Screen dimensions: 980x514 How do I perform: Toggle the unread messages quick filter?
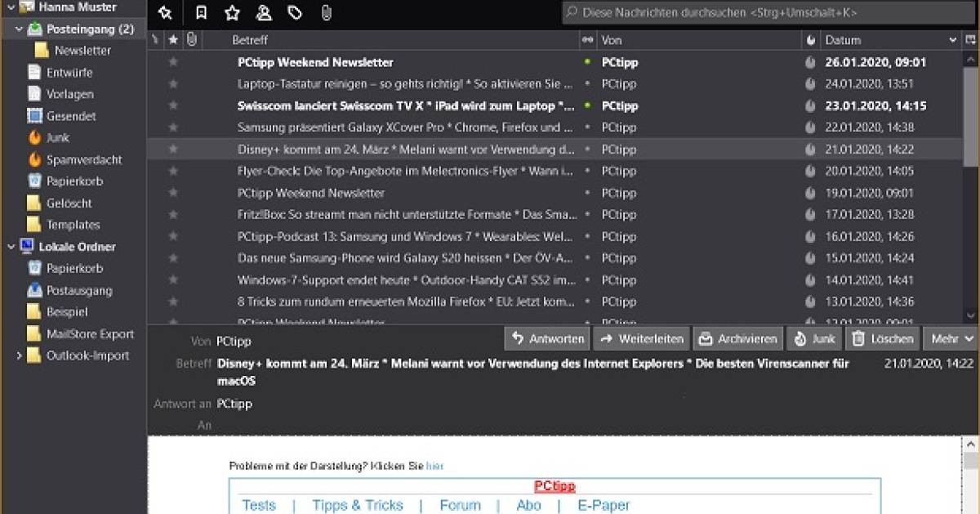coord(201,13)
